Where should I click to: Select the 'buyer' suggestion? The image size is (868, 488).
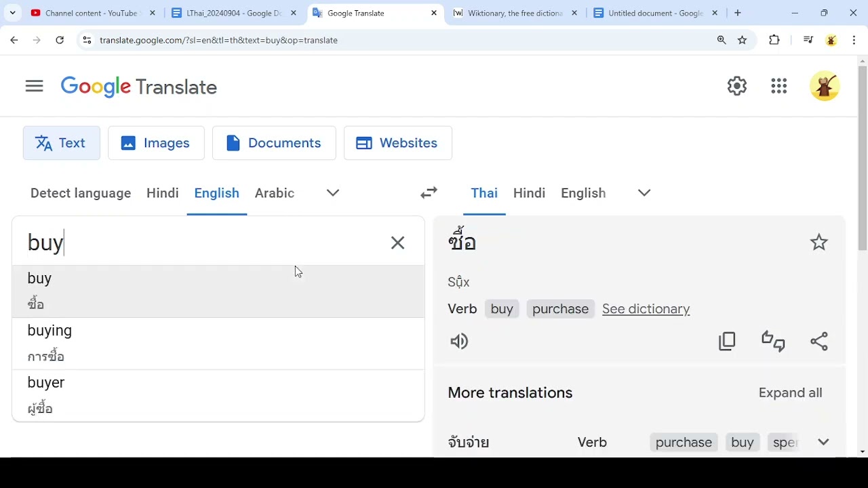click(x=218, y=396)
